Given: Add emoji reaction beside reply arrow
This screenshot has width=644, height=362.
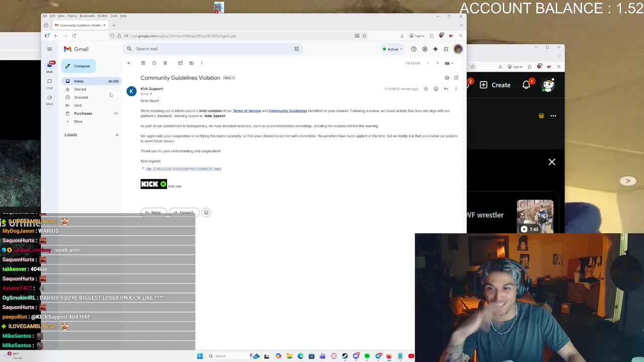Looking at the screenshot, I should [x=436, y=89].
